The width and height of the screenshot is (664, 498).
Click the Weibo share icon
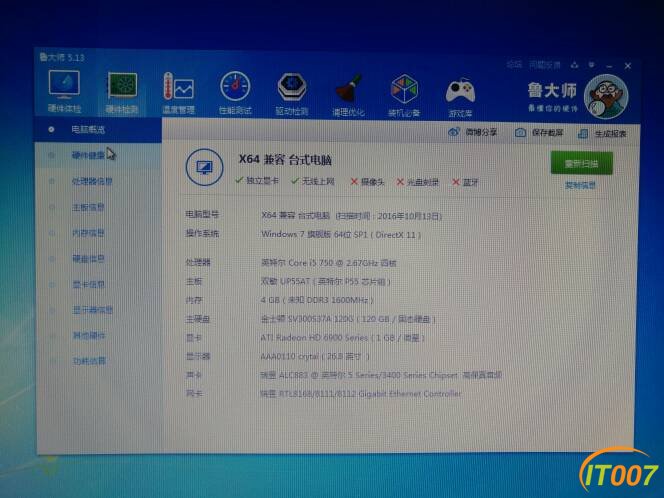click(x=454, y=132)
